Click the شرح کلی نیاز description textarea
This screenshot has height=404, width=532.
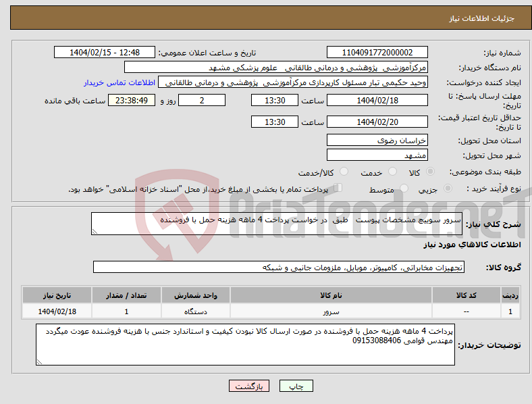click(x=277, y=224)
